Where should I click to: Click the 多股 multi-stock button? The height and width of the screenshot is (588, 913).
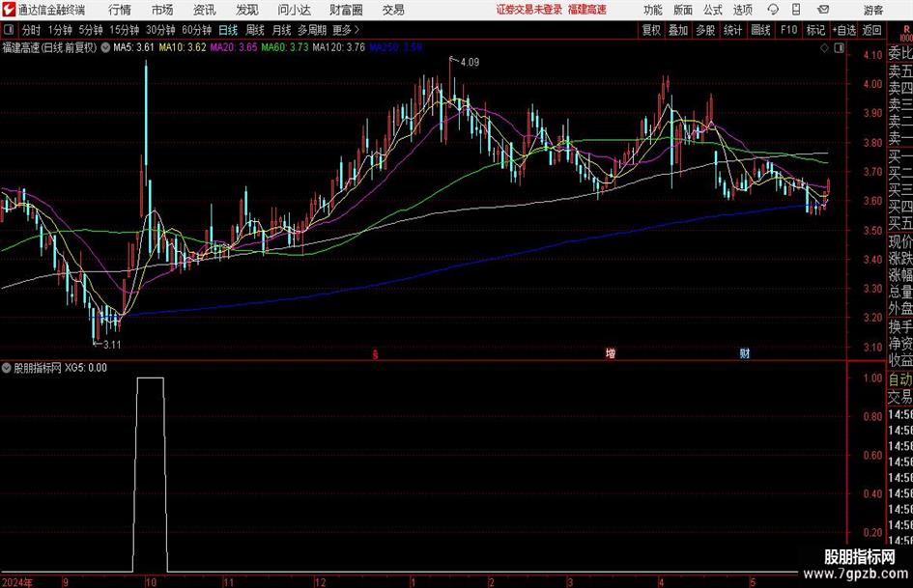(705, 30)
